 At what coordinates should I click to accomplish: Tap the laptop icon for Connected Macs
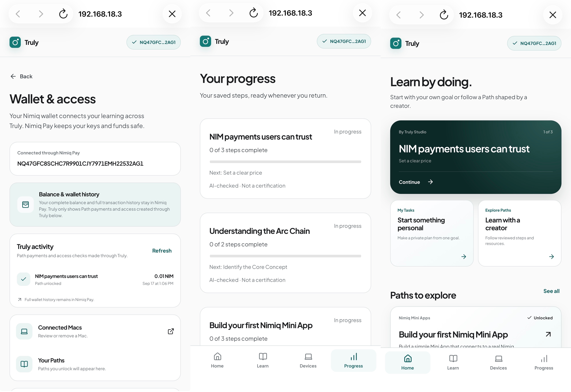(24, 332)
